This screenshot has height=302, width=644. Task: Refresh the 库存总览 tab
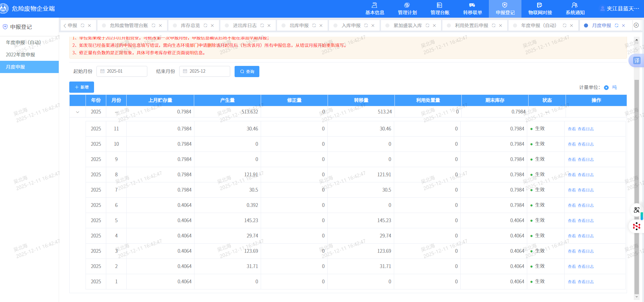[205, 25]
